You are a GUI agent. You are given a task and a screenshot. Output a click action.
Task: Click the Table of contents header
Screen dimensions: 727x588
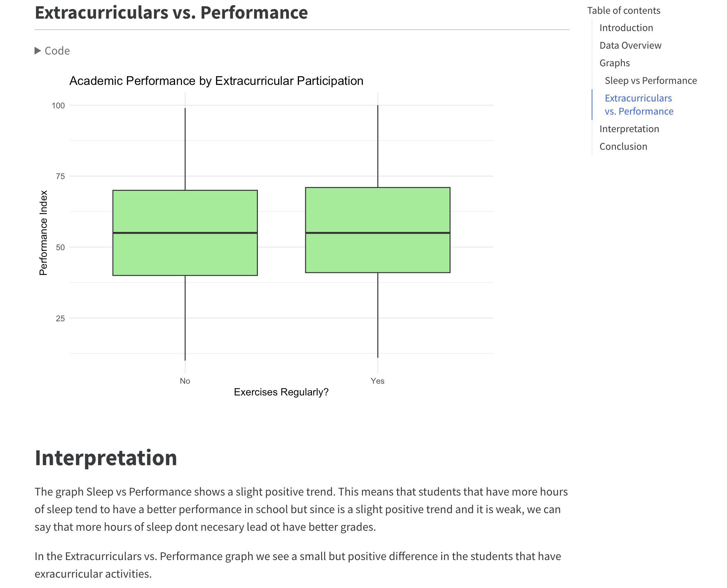pos(623,11)
